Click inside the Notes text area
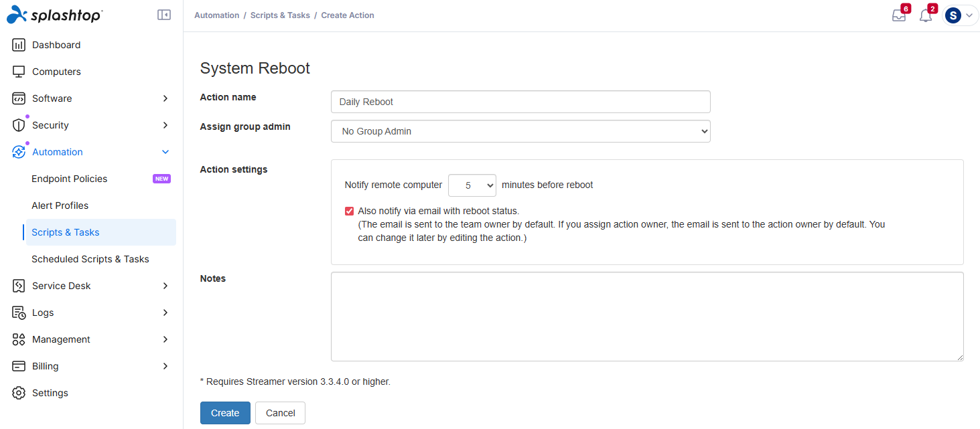The height and width of the screenshot is (429, 980). (x=647, y=317)
